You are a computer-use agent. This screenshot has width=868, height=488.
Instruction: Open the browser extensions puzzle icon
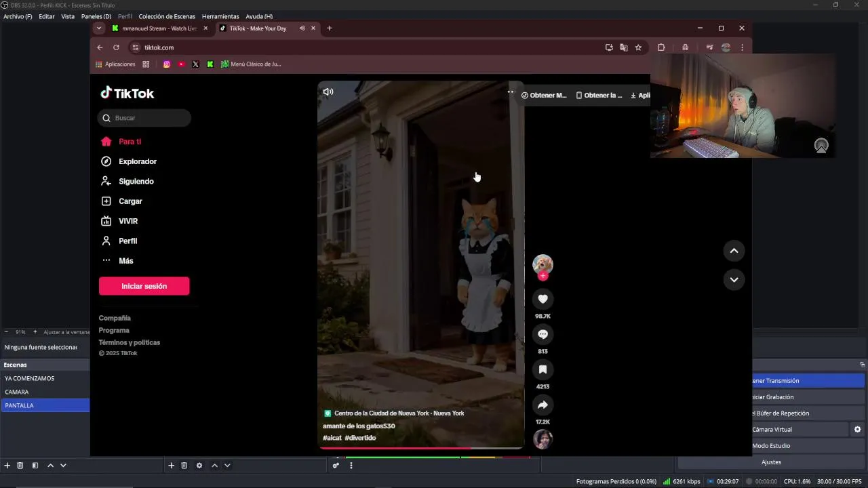tap(661, 47)
